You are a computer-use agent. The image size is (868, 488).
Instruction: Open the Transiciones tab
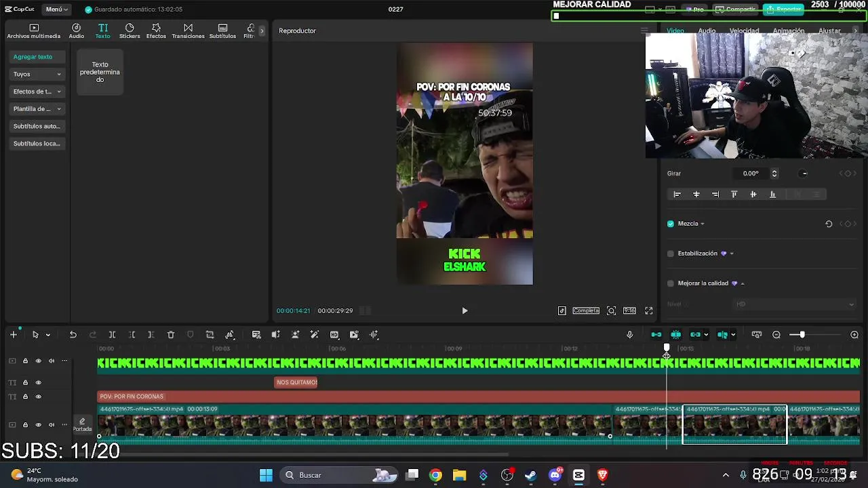click(x=188, y=31)
